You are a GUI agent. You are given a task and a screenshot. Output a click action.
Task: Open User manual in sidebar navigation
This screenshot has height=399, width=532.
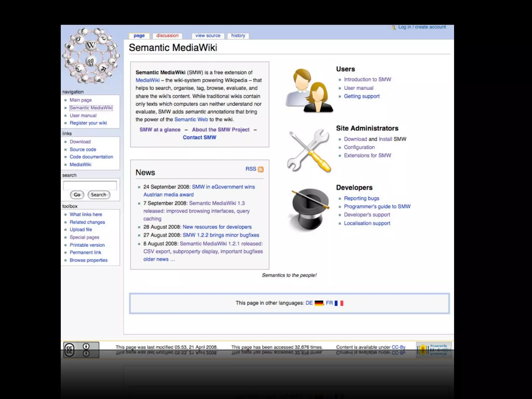(x=83, y=116)
